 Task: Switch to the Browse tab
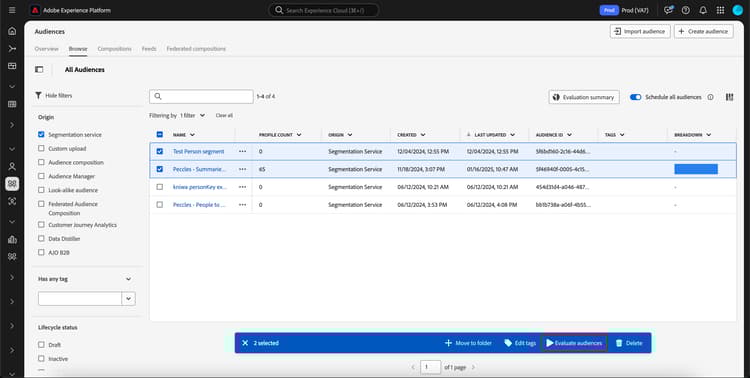(78, 49)
